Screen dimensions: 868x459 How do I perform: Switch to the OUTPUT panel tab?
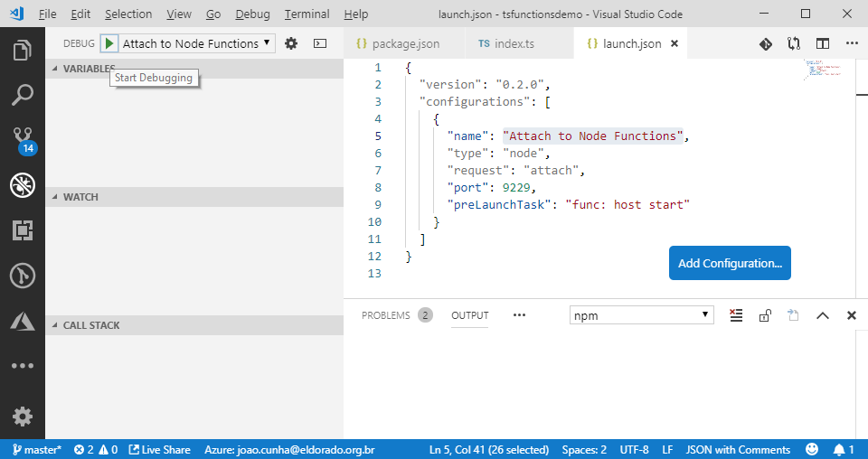click(469, 315)
